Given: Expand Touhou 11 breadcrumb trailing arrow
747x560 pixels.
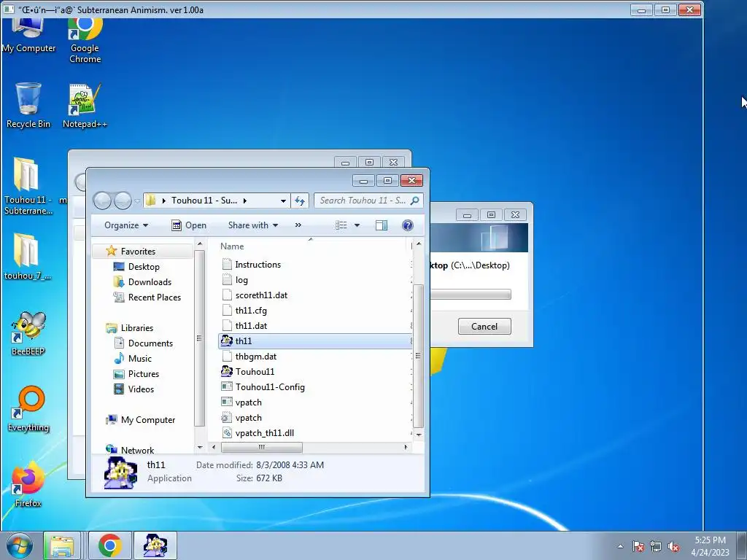Looking at the screenshot, I should point(245,201).
